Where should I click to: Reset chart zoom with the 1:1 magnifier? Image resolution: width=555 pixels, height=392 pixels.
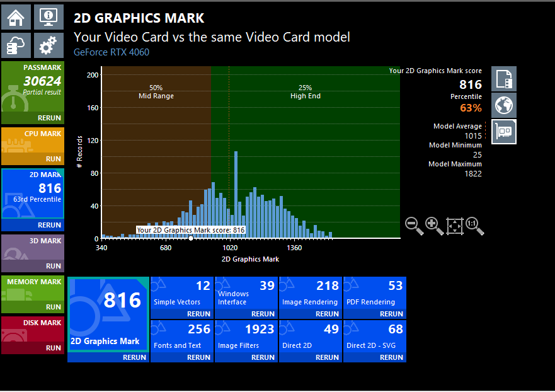coord(474,226)
